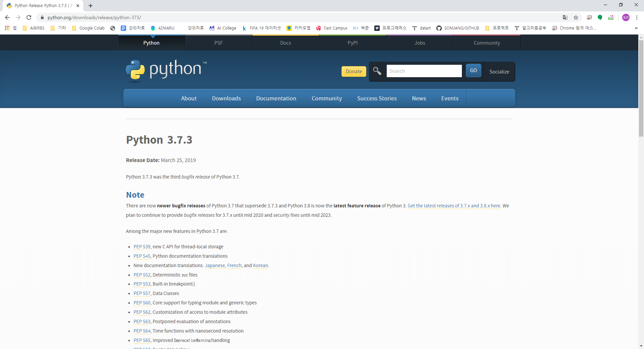Open the PEP 560 link

tap(142, 303)
